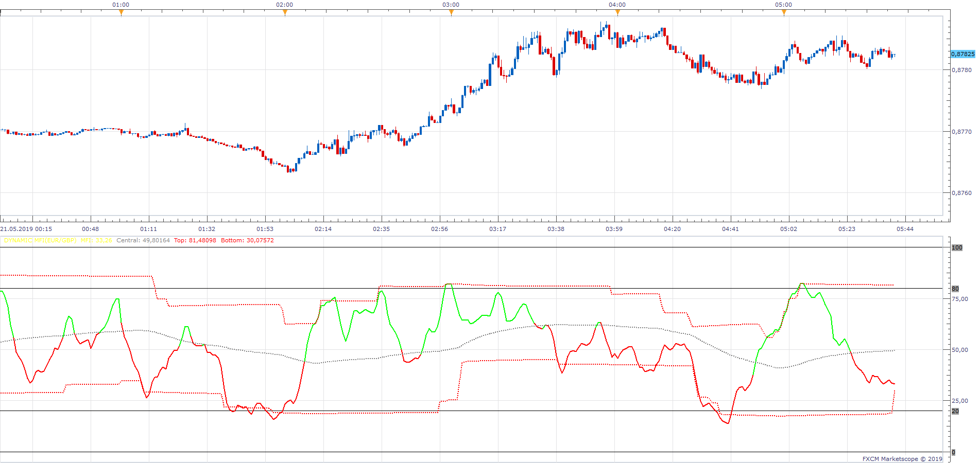Click the 01:32 time axis label
The width and height of the screenshot is (980, 463).
tap(207, 229)
